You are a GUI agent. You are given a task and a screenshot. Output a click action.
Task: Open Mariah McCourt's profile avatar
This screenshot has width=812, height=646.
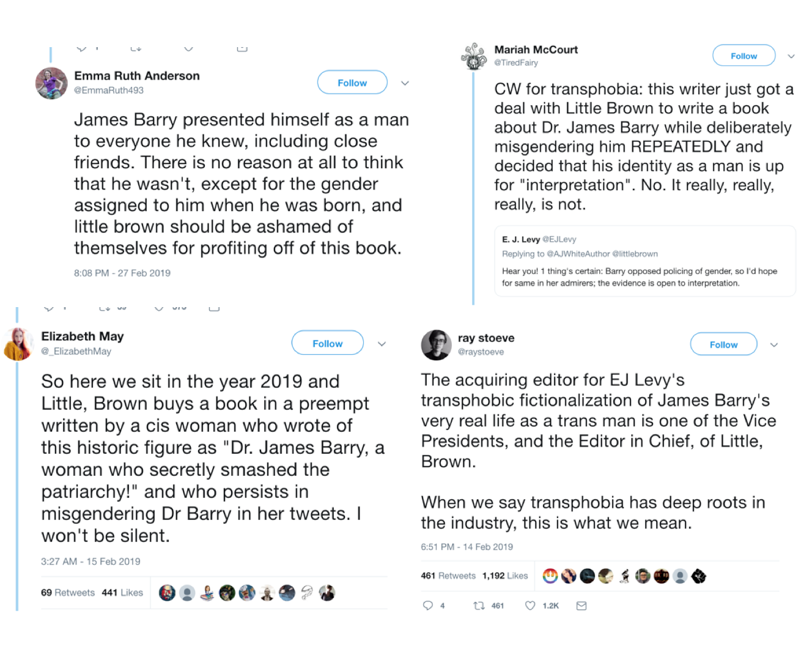[474, 56]
